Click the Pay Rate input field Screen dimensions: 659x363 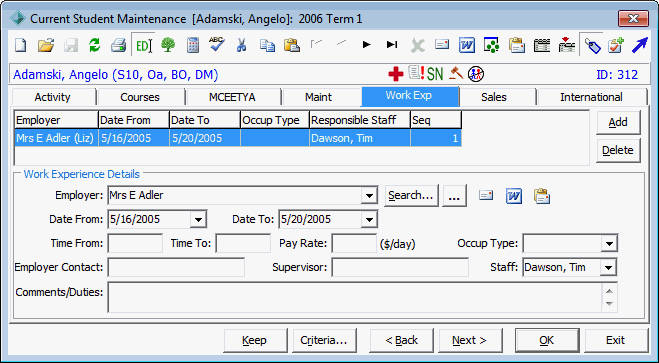coord(354,244)
